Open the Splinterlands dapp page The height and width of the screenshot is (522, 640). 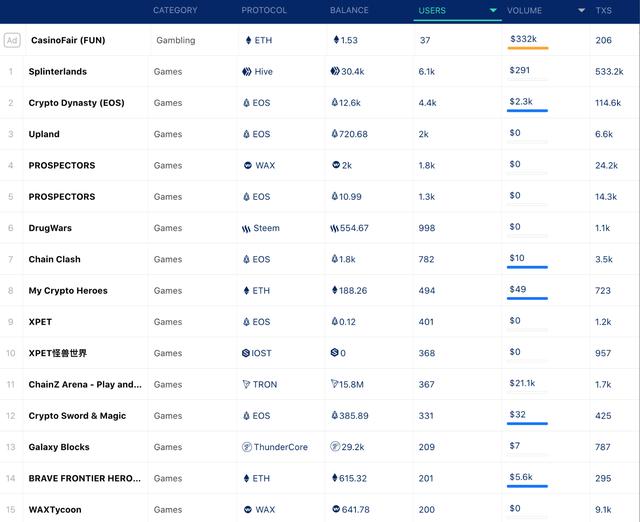point(58,71)
